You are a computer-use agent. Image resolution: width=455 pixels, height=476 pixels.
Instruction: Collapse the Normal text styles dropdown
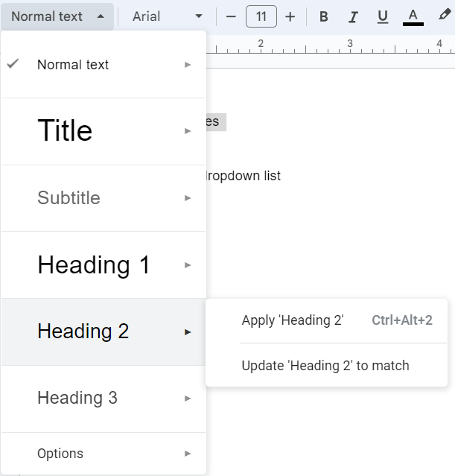pyautogui.click(x=57, y=16)
